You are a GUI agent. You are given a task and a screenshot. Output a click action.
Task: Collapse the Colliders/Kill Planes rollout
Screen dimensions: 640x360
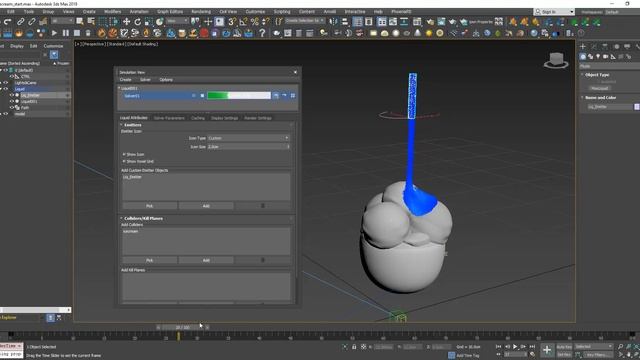pos(121,218)
